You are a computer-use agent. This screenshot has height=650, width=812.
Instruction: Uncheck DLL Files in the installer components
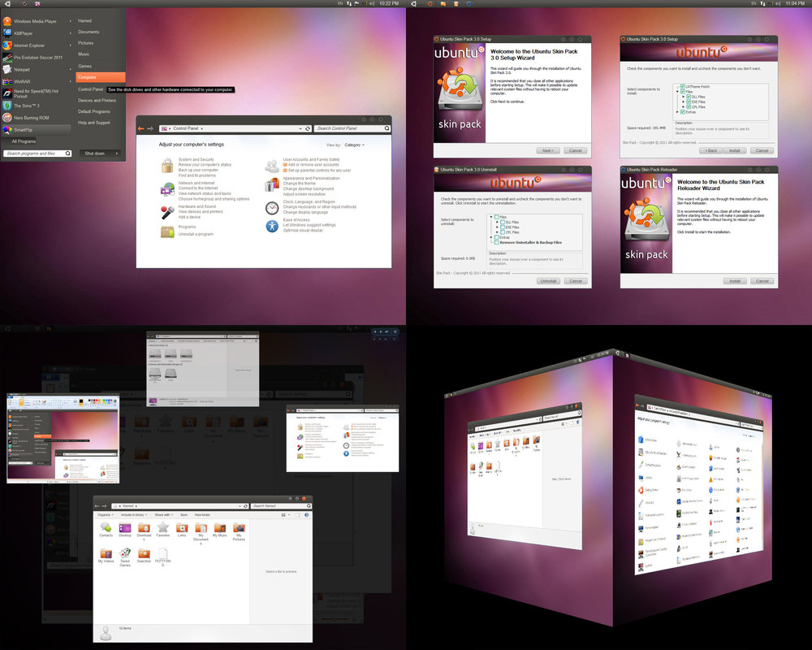[x=689, y=97]
